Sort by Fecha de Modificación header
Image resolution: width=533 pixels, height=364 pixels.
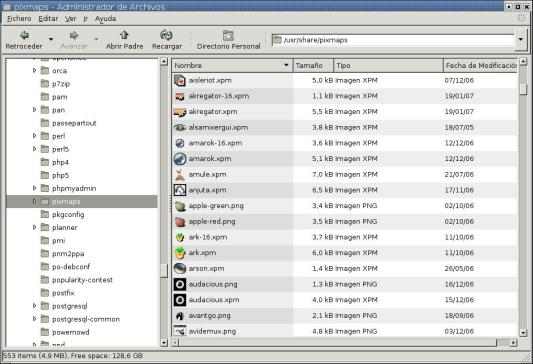tap(481, 65)
